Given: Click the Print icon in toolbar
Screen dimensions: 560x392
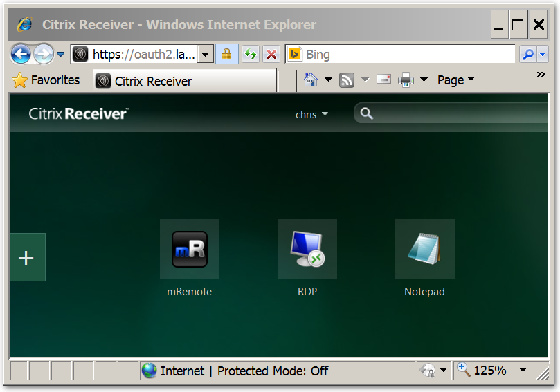Looking at the screenshot, I should click(406, 80).
